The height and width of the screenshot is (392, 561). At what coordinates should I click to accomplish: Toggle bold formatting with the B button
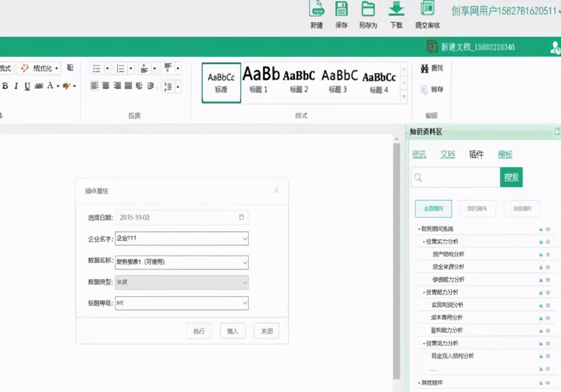tap(5, 87)
